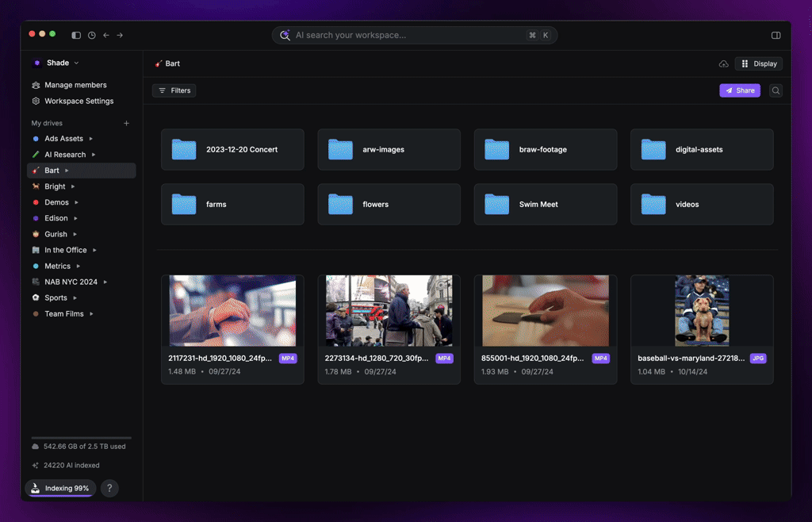Open the Display view options

759,63
